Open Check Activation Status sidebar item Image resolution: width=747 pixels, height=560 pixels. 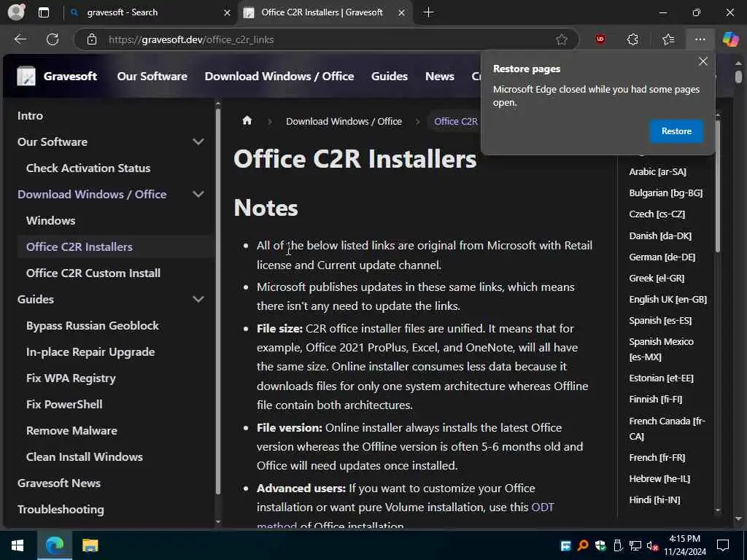pos(88,168)
